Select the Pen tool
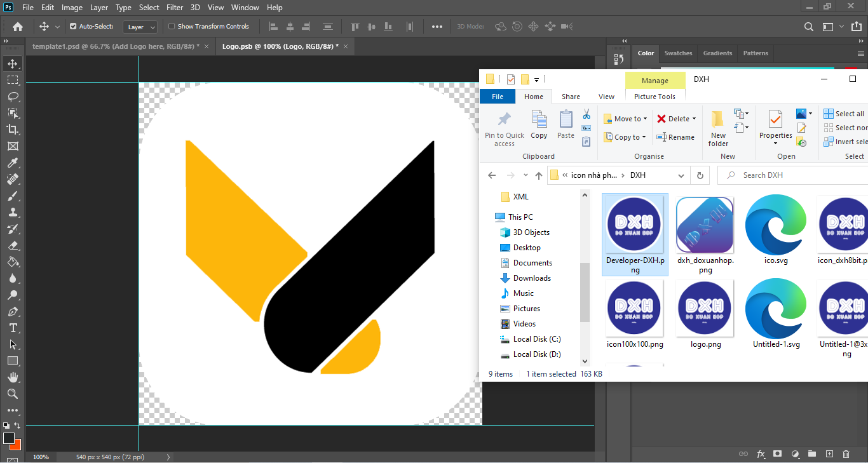868x463 pixels. coord(13,311)
